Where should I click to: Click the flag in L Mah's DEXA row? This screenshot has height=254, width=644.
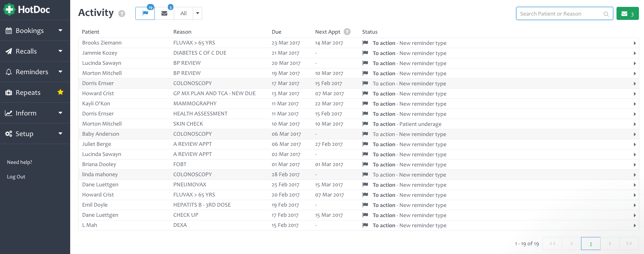(x=365, y=225)
